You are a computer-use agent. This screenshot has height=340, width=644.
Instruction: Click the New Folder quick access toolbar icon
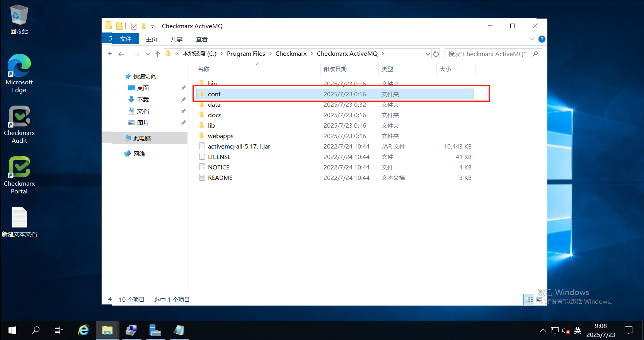pyautogui.click(x=144, y=26)
